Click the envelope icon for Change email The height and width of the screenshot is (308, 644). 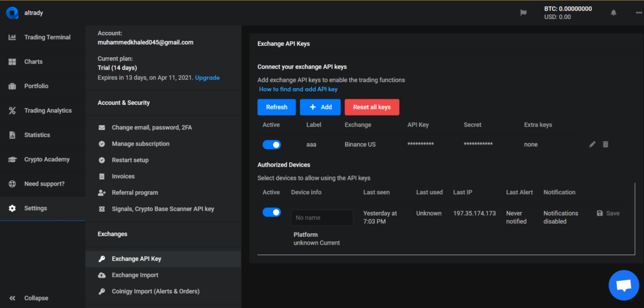102,128
